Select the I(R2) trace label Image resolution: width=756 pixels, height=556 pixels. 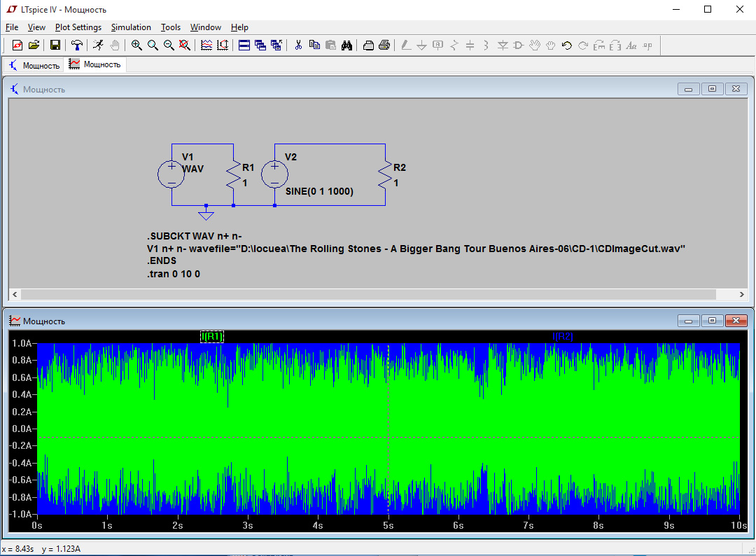tap(562, 337)
